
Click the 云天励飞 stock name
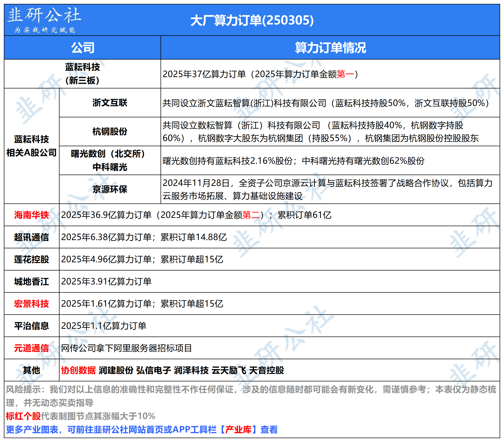[x=229, y=370]
